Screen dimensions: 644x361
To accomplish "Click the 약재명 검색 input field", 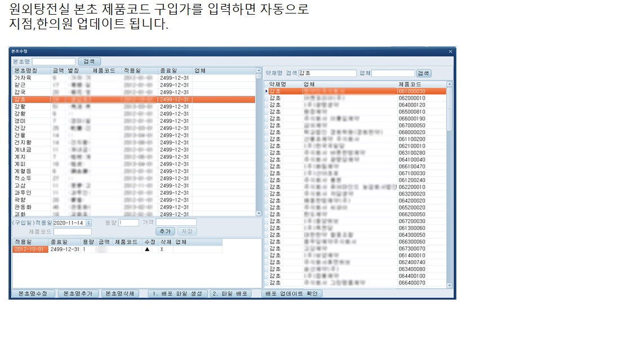I will pos(327,73).
